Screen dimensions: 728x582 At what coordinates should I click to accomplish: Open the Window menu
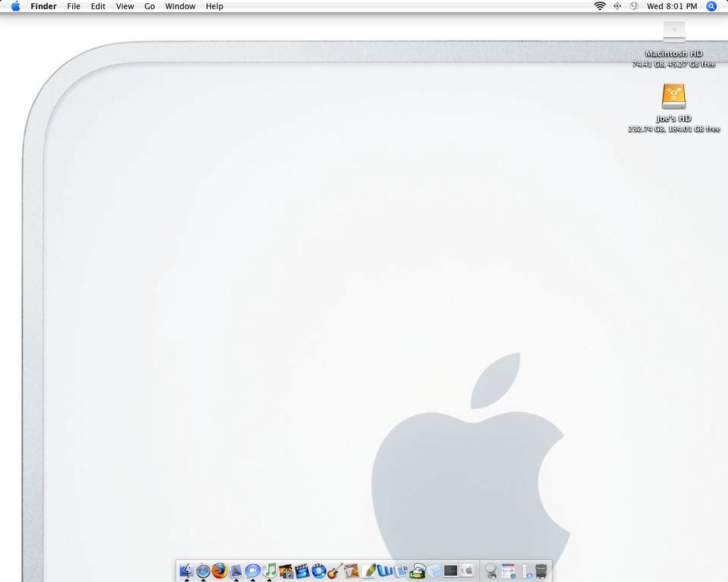(x=180, y=6)
